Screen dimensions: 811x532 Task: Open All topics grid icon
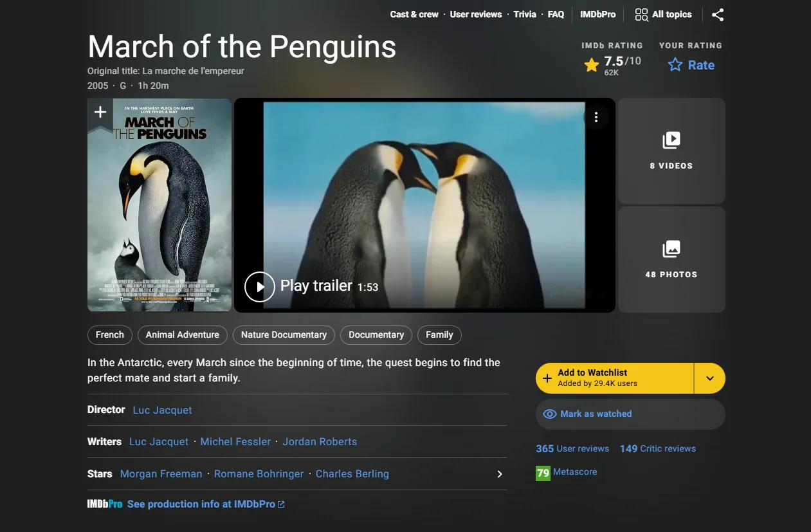coord(641,15)
